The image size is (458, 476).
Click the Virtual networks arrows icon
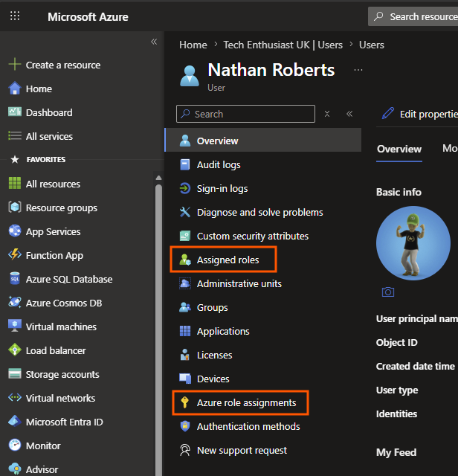coord(15,397)
